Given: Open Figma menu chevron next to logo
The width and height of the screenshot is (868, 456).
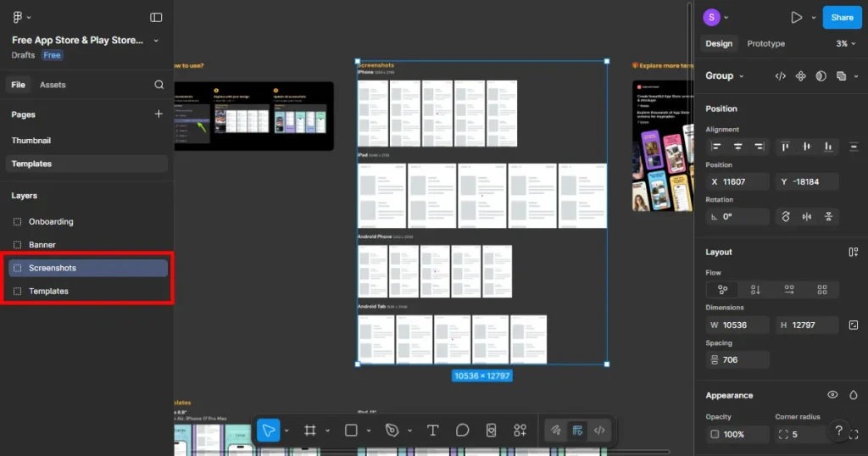Looking at the screenshot, I should (29, 18).
